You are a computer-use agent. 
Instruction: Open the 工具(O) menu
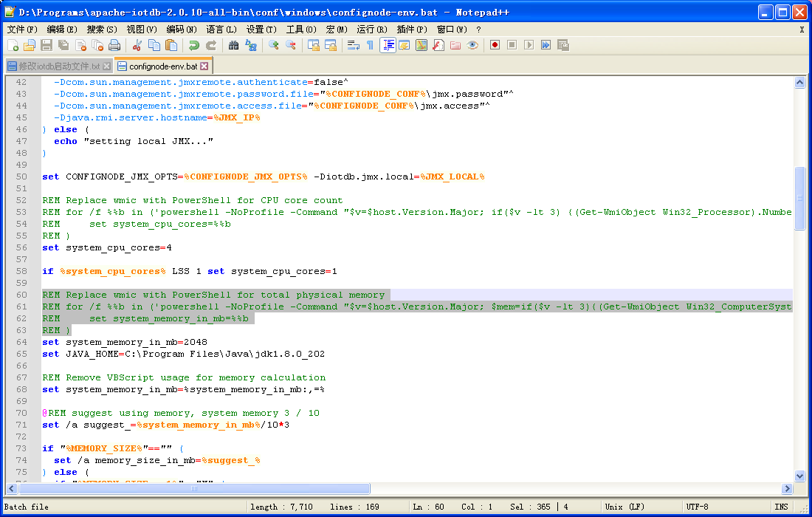(x=301, y=30)
